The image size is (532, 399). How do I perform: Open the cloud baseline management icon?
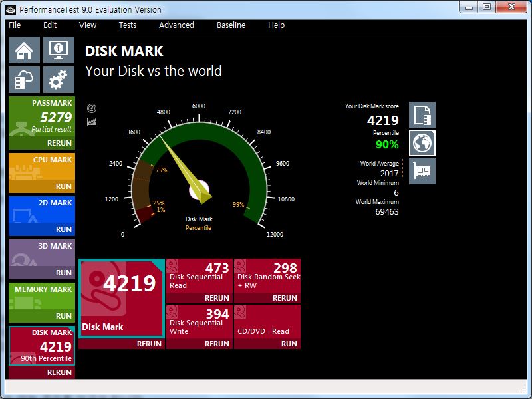coord(24,80)
